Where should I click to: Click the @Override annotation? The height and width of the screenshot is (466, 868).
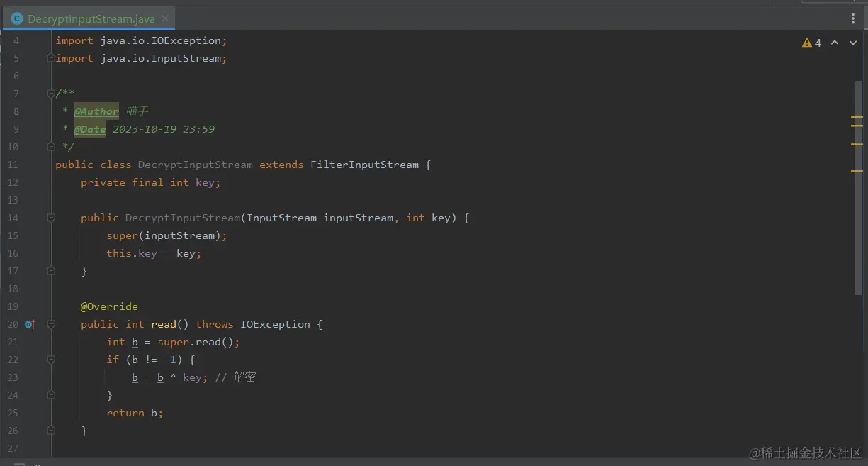[x=109, y=306]
